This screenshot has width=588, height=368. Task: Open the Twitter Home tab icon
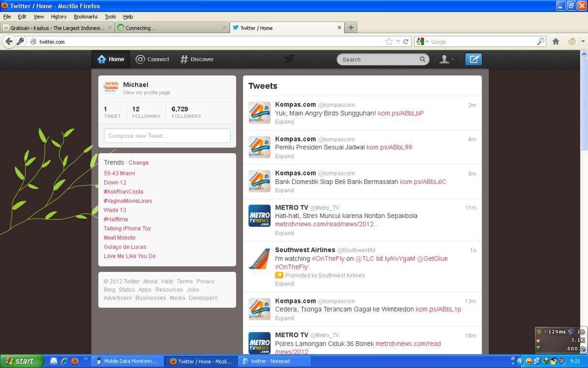tap(102, 59)
